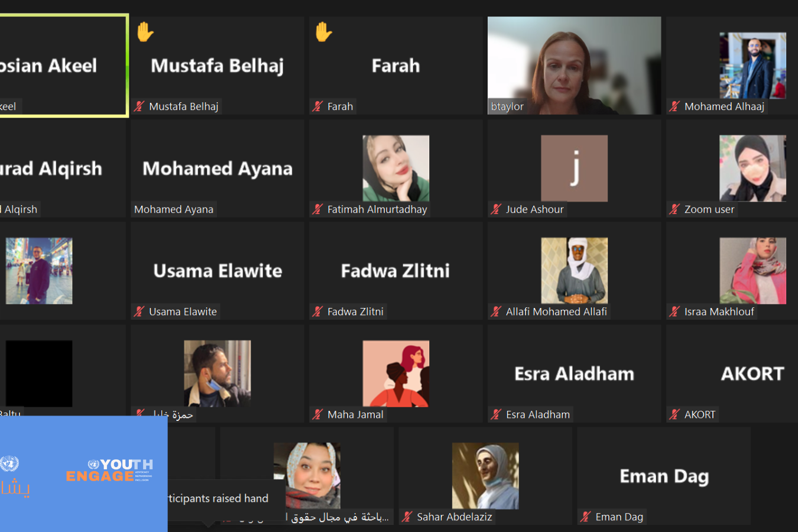Click the participants raised hand notification
This screenshot has width=798, height=532.
[218, 499]
